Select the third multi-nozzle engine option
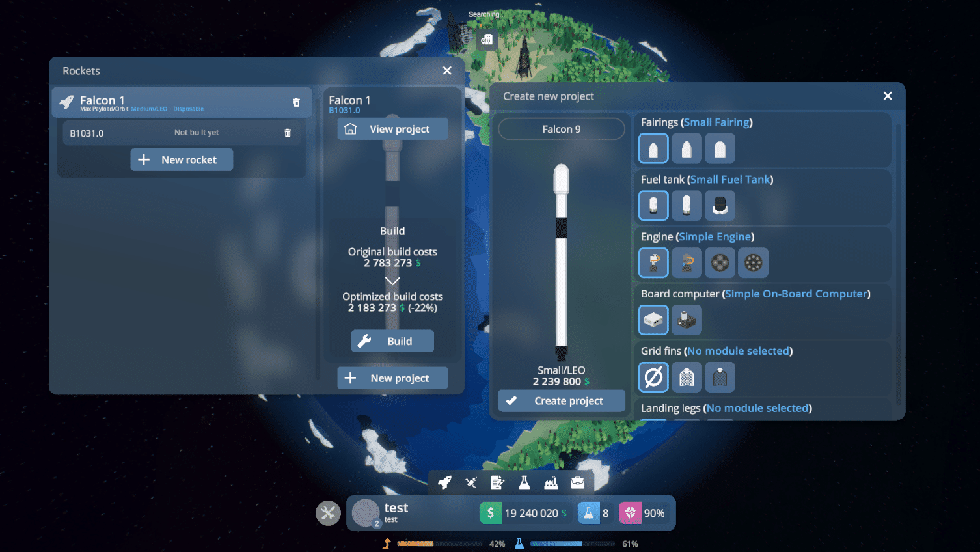980x552 pixels. 720,262
